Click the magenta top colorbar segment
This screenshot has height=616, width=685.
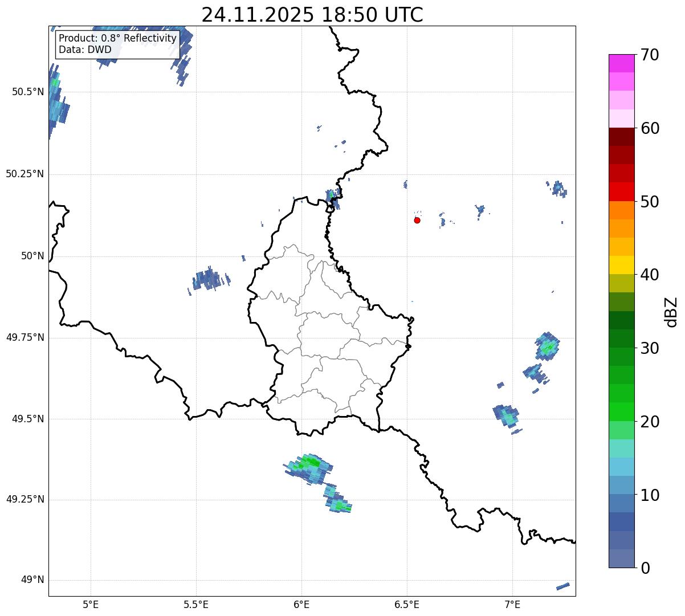point(621,63)
